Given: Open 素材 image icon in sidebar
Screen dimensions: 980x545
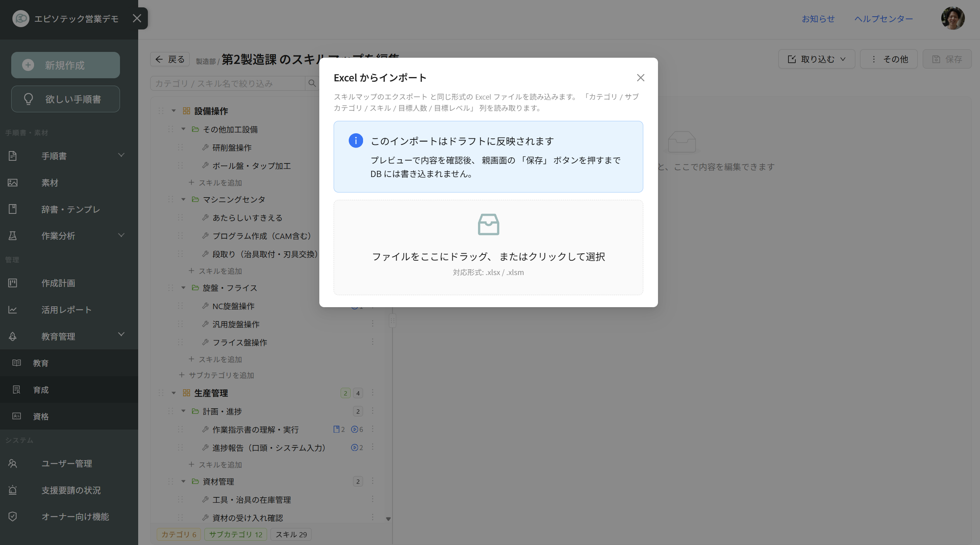Looking at the screenshot, I should pos(13,182).
